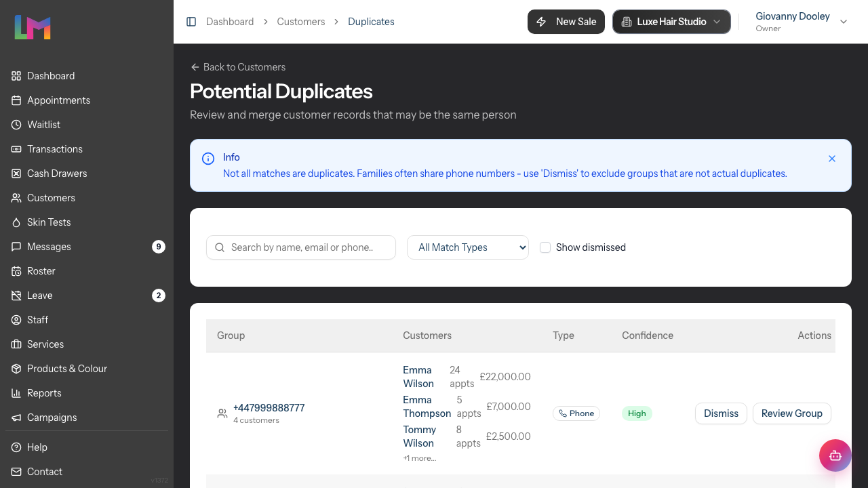
Task: Open the Campaigns megaphone icon
Action: [x=16, y=418]
